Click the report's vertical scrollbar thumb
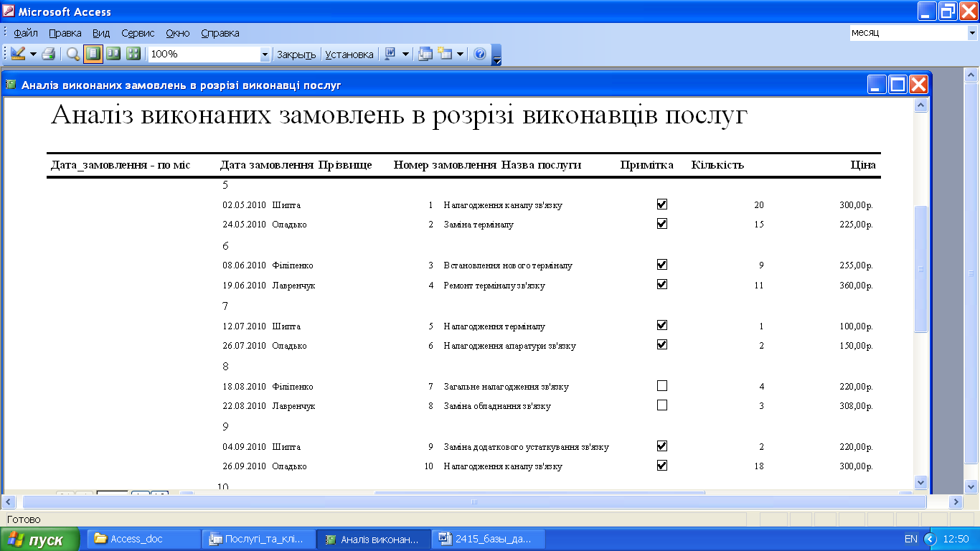980x551 pixels. (x=921, y=269)
